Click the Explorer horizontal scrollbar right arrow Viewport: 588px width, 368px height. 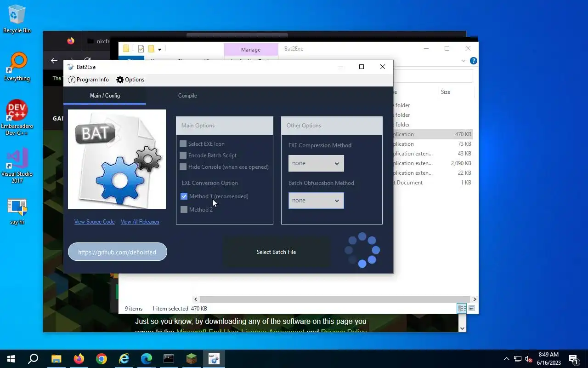click(475, 299)
